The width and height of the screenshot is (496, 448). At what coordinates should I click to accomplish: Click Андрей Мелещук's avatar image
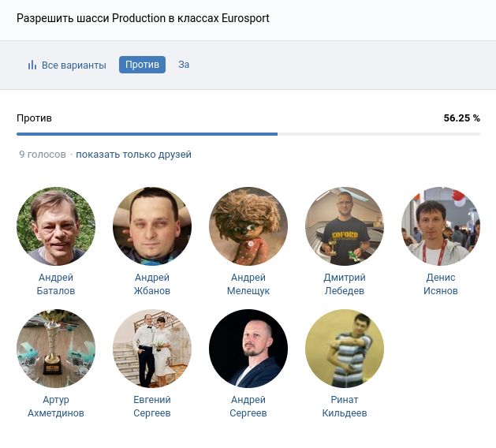click(x=248, y=226)
